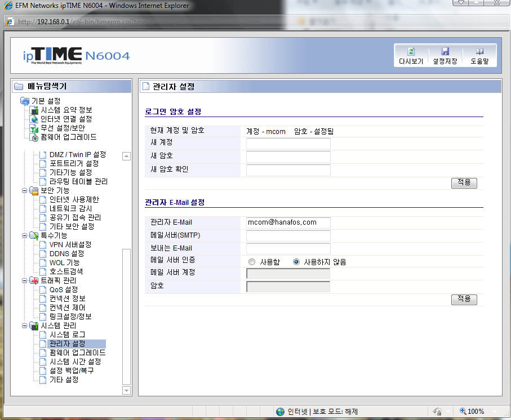Click the 인터넷 연결 설정 globe icon
The image size is (511, 420).
34,119
